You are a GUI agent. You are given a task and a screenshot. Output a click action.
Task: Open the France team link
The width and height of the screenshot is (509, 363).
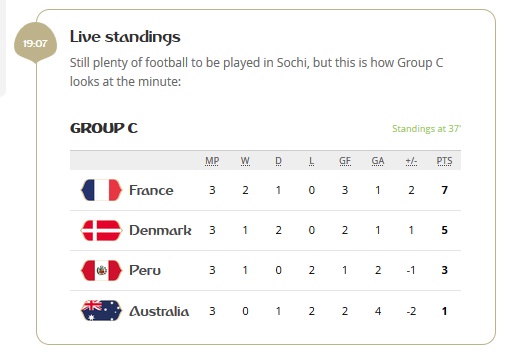coord(151,190)
